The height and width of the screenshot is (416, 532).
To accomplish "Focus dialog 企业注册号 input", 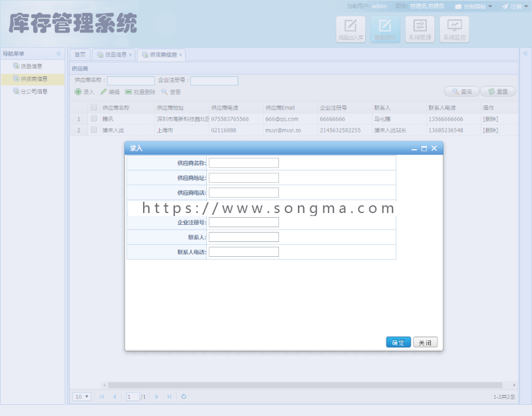I will [x=244, y=222].
